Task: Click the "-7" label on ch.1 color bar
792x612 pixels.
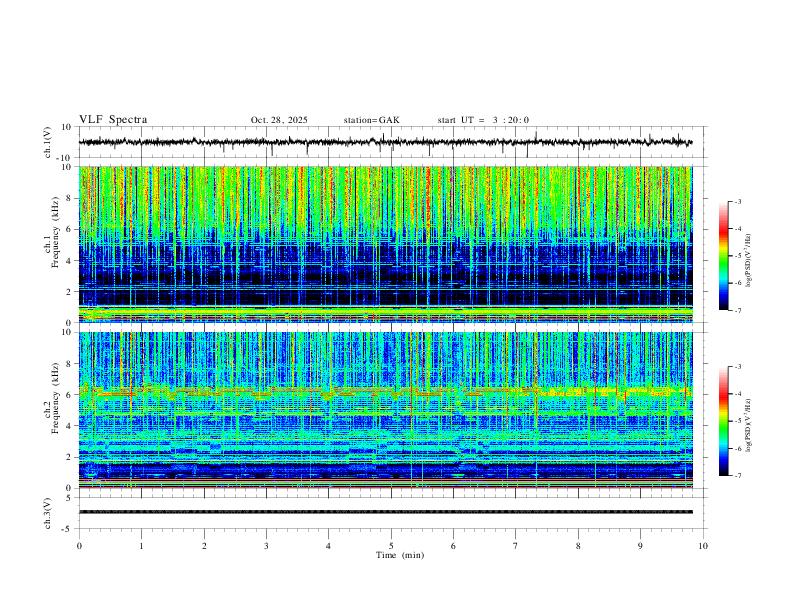Action: click(738, 310)
